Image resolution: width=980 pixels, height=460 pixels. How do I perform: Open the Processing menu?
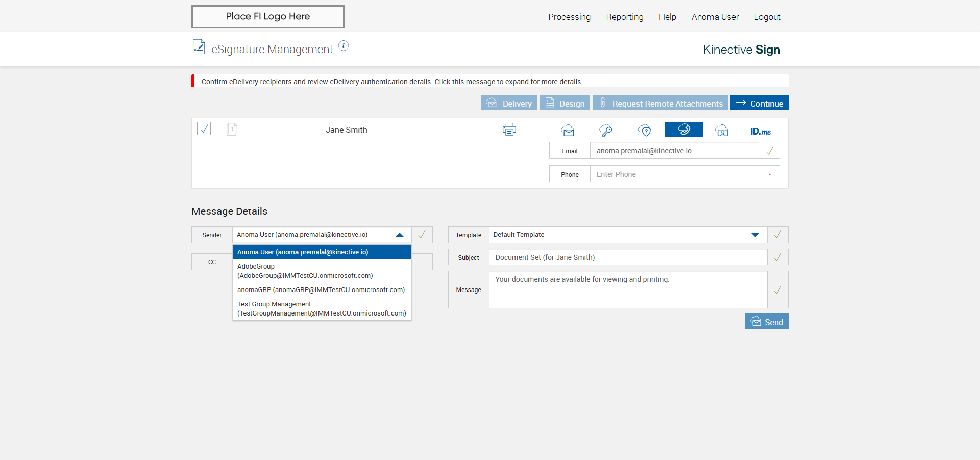(x=569, y=17)
